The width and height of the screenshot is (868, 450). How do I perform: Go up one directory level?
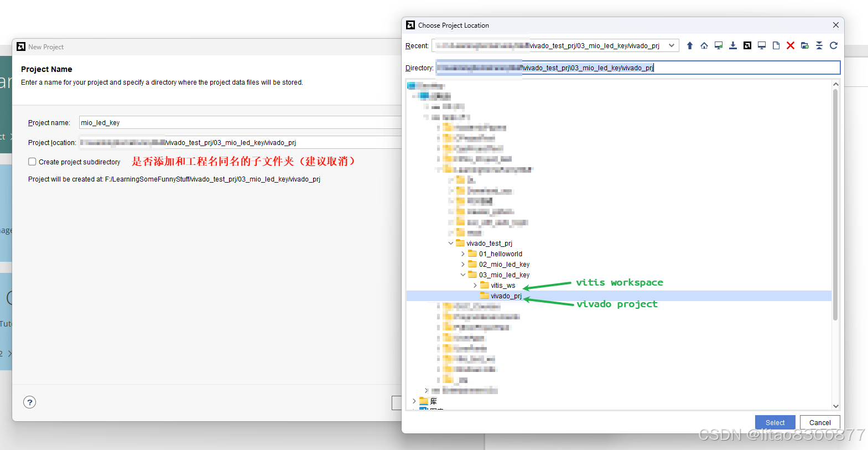click(x=690, y=45)
